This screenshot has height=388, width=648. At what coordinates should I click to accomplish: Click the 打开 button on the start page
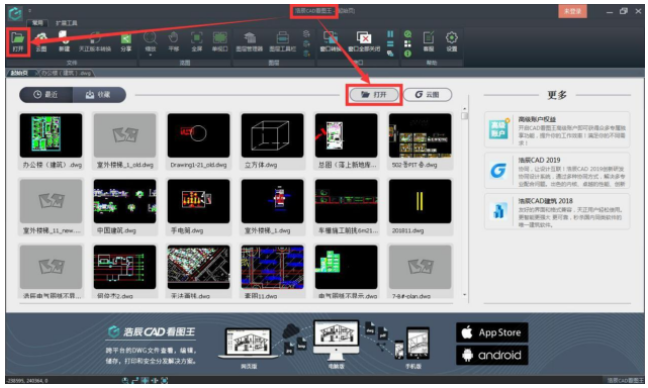374,95
